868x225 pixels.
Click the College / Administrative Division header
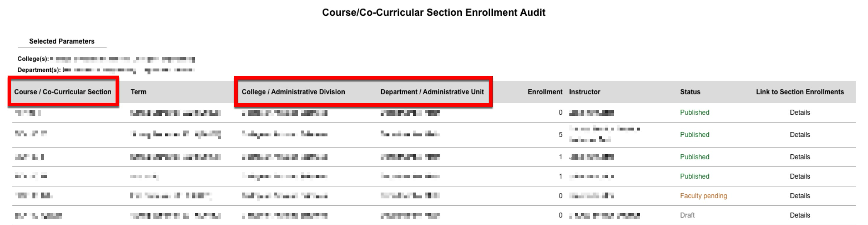click(293, 92)
